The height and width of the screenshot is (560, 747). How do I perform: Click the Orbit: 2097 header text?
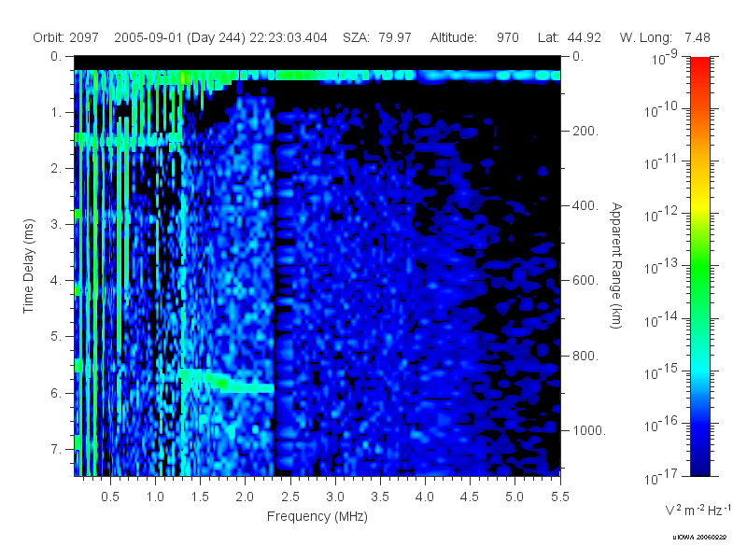point(65,37)
